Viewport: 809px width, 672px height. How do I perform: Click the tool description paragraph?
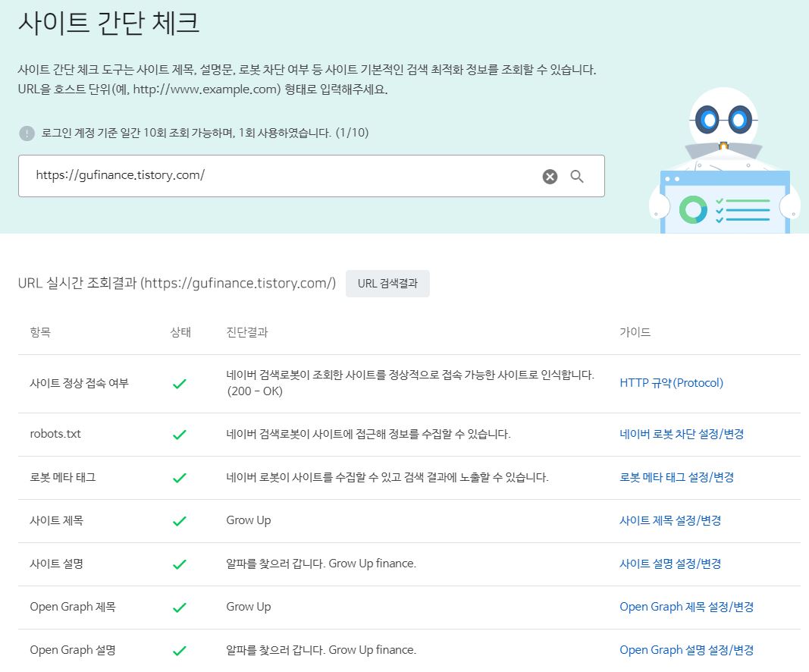coord(307,80)
